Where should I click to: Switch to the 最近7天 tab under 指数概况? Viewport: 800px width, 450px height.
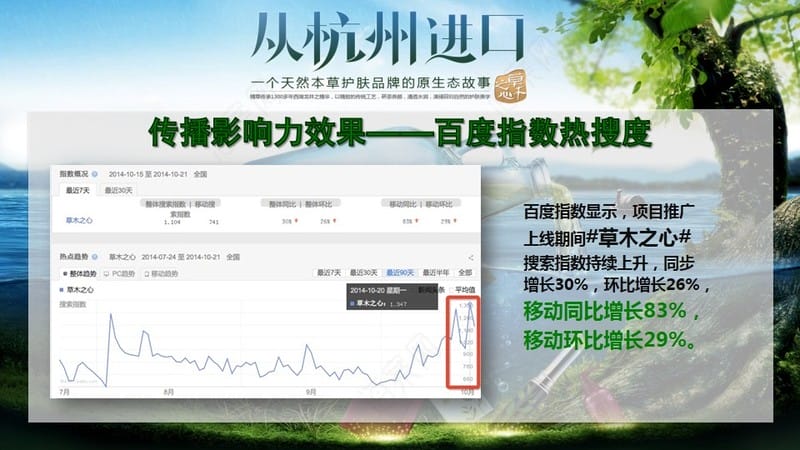(x=78, y=190)
